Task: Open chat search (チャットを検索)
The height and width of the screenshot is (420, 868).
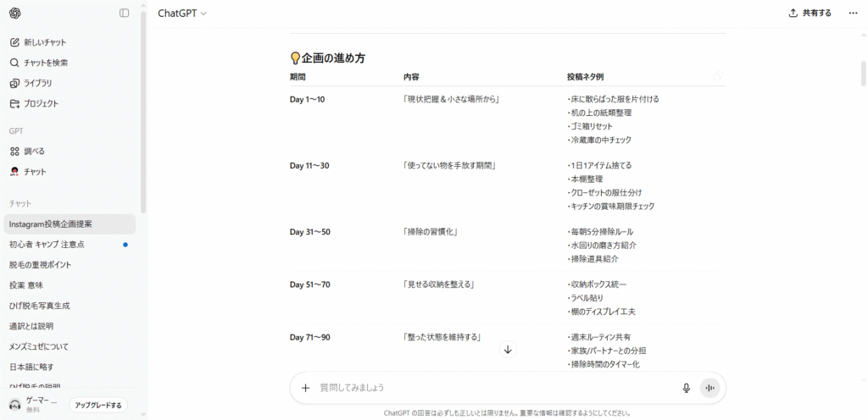Action: (x=46, y=63)
